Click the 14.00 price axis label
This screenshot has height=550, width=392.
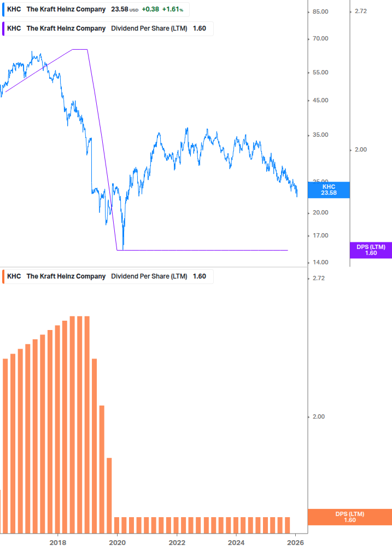[320, 262]
